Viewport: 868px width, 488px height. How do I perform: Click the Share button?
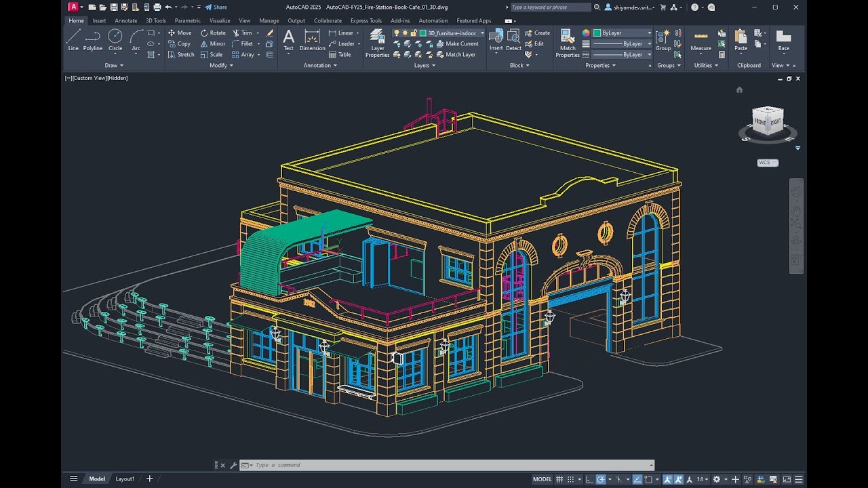pos(216,7)
